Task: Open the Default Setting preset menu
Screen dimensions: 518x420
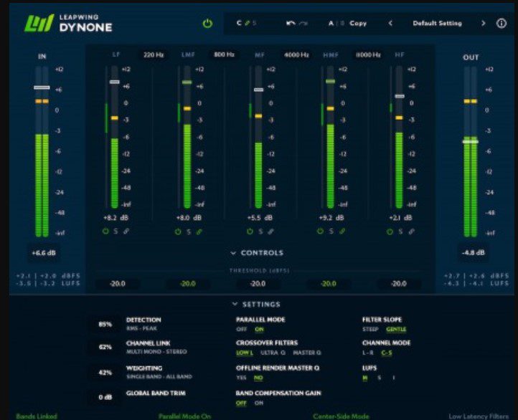Action: (437, 23)
